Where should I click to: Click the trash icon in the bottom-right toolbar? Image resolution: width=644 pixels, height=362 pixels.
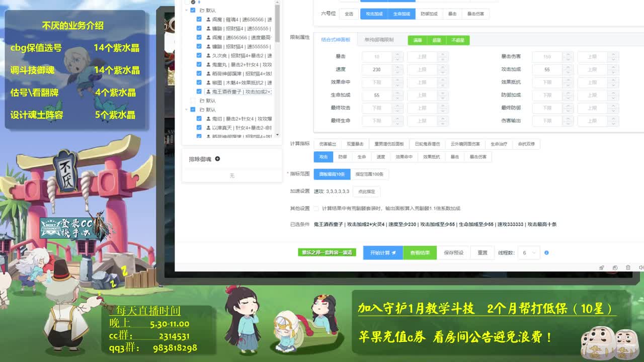coord(628,268)
